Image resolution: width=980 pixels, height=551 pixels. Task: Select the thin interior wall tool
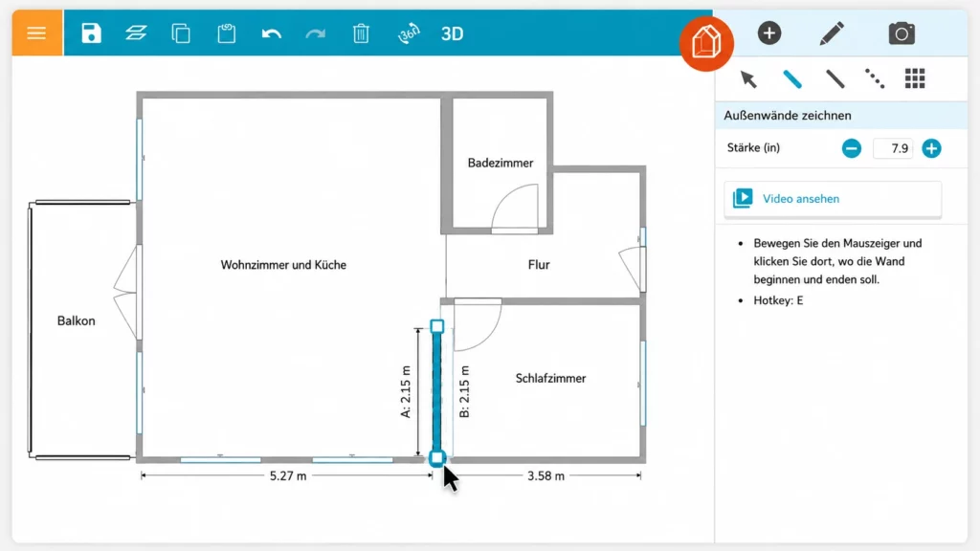835,78
